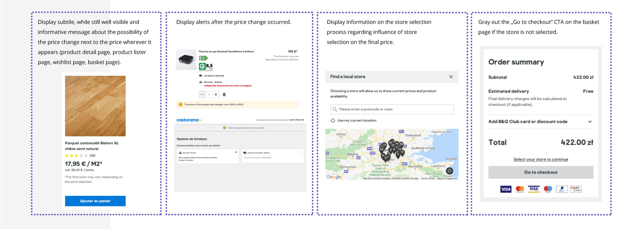The height and width of the screenshot is (229, 644).
Task: Open the Parquet contrecollé Bishorn XL product image
Action: 95,106
